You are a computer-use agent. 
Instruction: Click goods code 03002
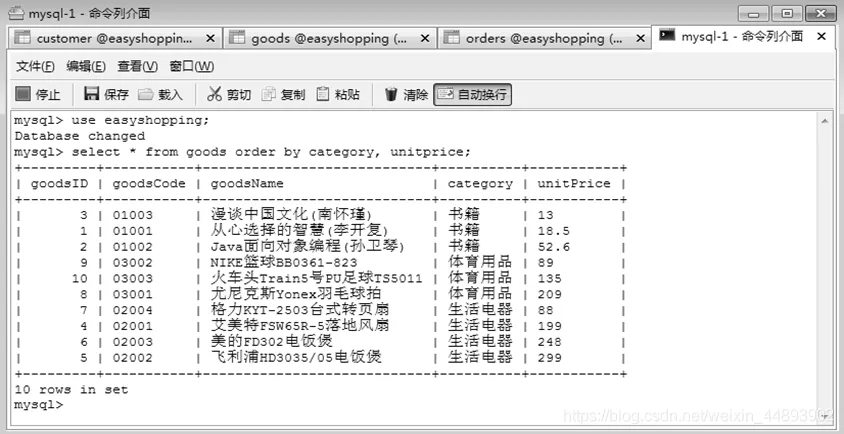[x=132, y=263]
